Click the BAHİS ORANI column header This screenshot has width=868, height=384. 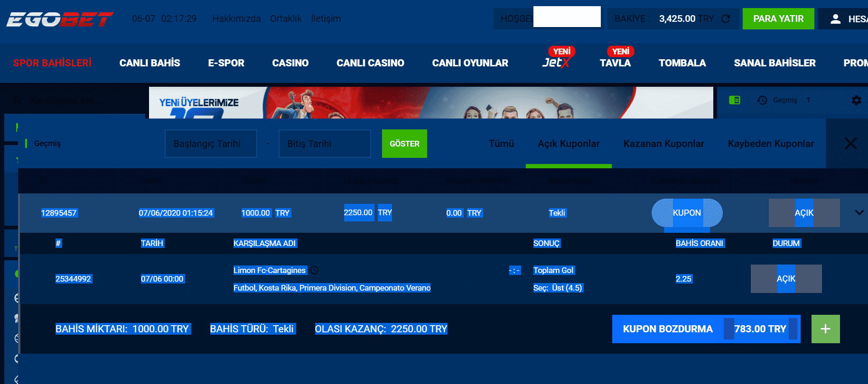(x=700, y=243)
